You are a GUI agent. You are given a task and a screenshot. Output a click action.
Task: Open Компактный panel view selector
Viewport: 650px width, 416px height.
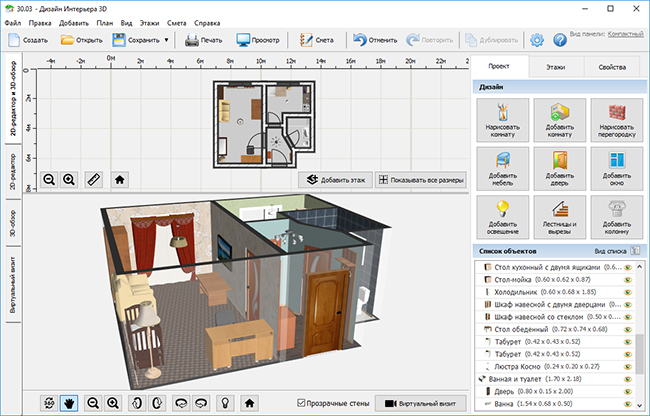tap(625, 34)
